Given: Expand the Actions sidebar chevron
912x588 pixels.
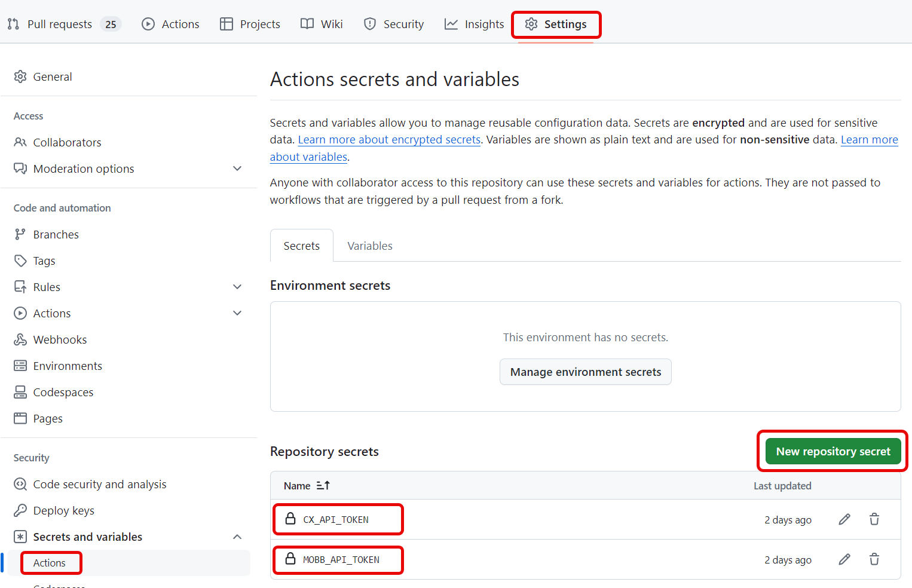Looking at the screenshot, I should tap(237, 313).
